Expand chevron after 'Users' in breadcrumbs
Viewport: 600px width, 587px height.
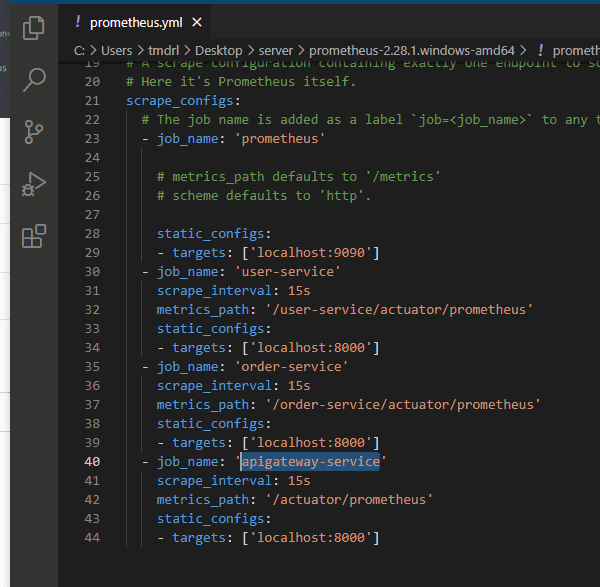140,51
